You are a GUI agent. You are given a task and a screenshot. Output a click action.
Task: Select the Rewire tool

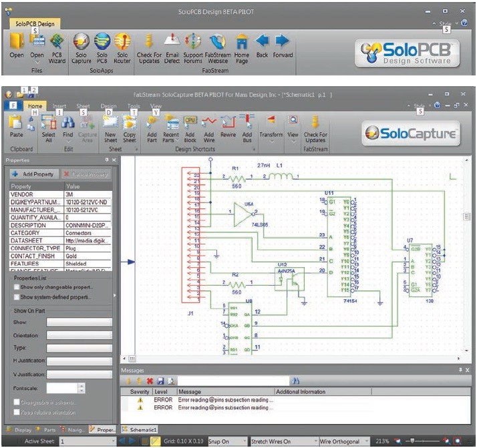[x=228, y=126]
